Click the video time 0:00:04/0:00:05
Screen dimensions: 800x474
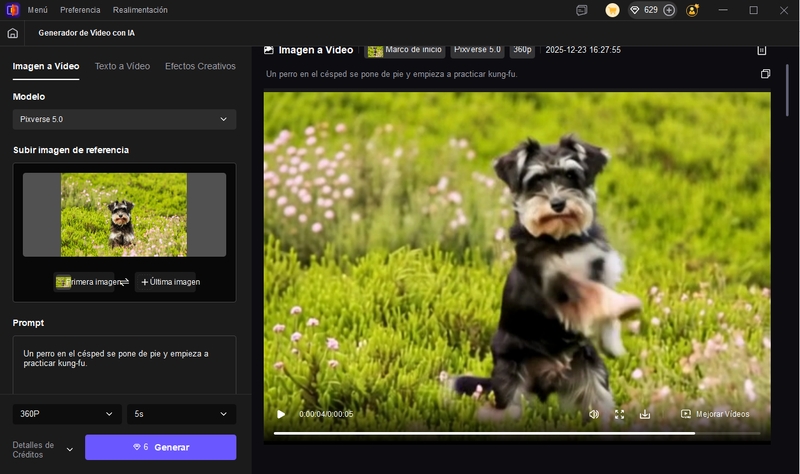326,414
